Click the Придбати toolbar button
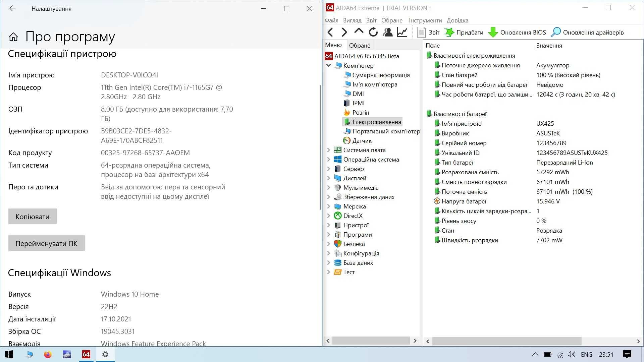Image resolution: width=644 pixels, height=362 pixels. (x=464, y=32)
